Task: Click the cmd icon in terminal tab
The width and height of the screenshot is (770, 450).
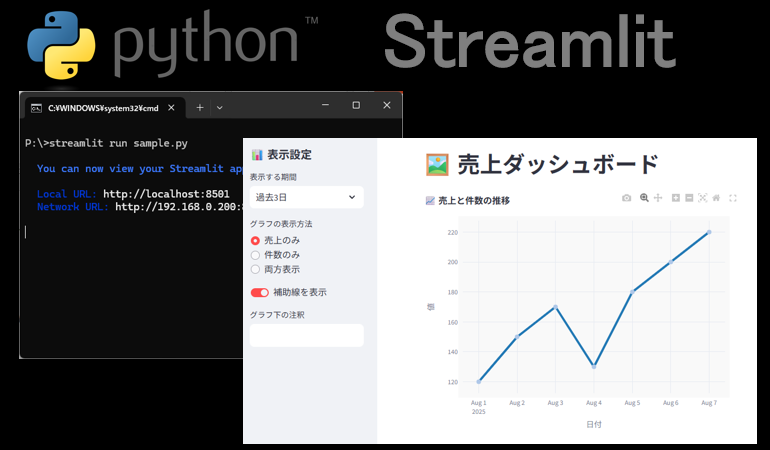Action: click(36, 108)
